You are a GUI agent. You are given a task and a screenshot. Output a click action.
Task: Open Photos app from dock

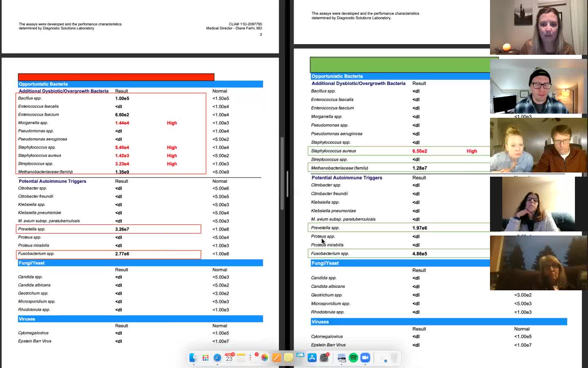point(265,358)
